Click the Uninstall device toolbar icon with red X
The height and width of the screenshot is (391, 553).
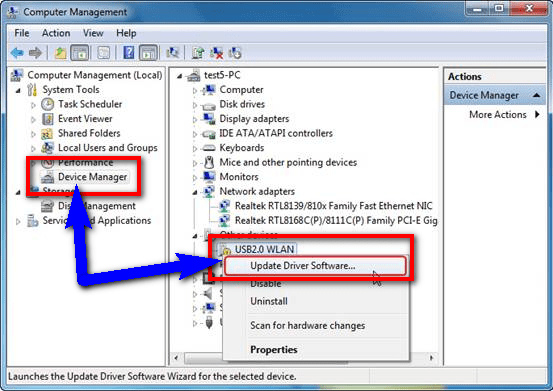(x=216, y=53)
